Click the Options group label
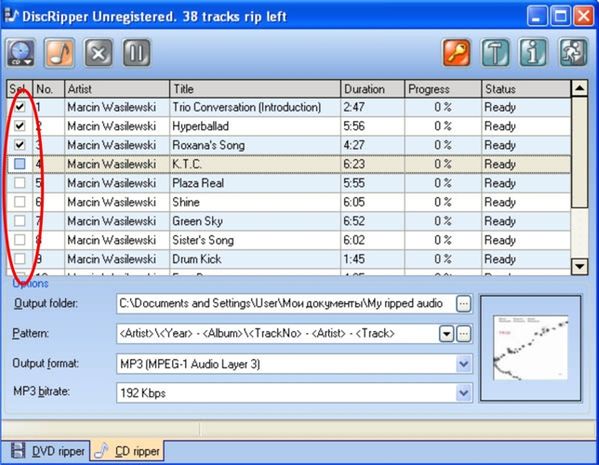The height and width of the screenshot is (465, 599). pos(31,284)
